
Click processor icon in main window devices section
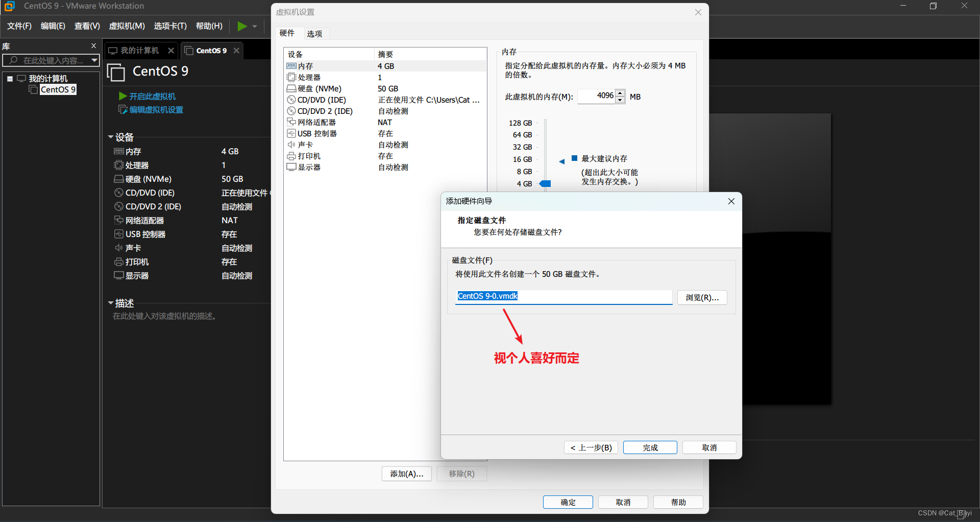[x=118, y=165]
